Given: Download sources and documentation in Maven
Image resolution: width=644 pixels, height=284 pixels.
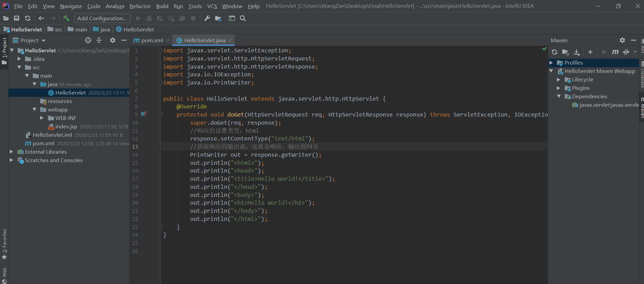Looking at the screenshot, I should [x=577, y=52].
